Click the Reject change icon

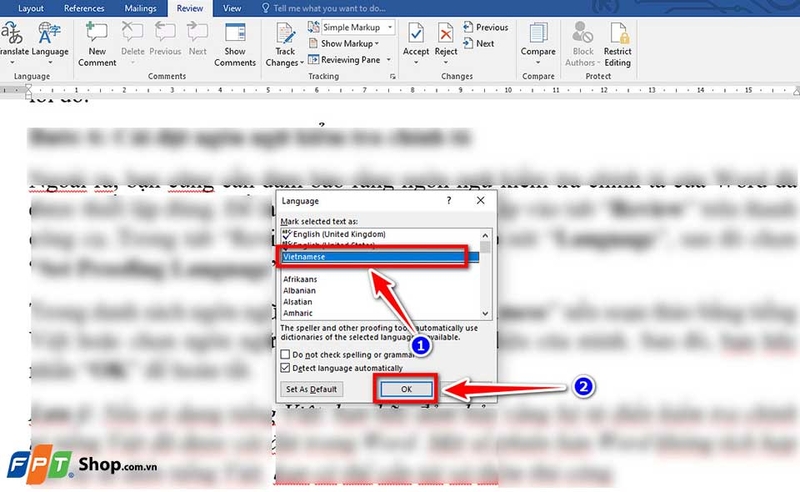point(445,34)
